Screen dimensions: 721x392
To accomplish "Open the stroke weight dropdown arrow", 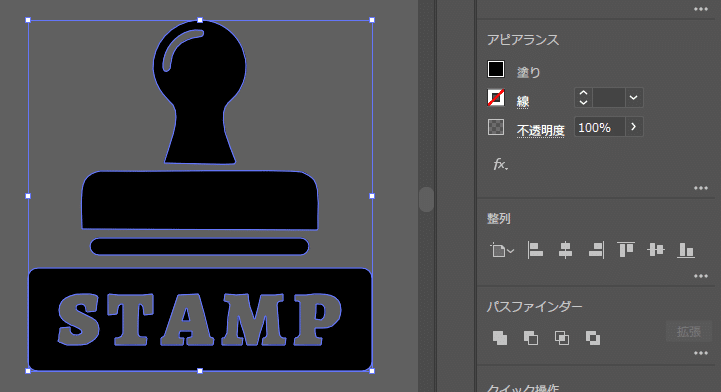I will (633, 98).
